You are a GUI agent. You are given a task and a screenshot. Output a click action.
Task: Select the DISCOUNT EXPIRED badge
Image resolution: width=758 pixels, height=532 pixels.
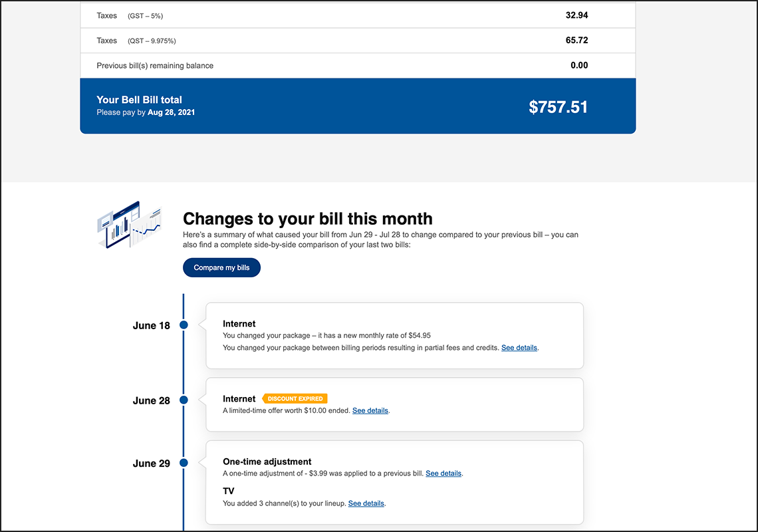click(x=295, y=398)
